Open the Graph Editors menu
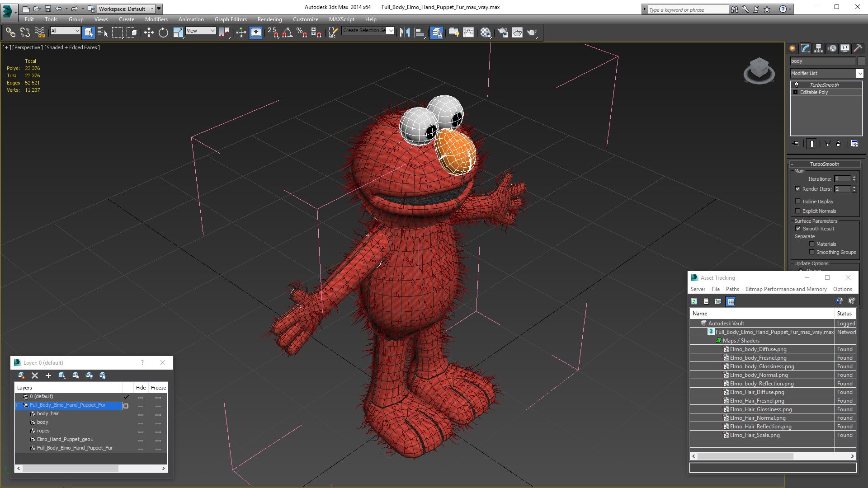The image size is (868, 488). point(231,19)
